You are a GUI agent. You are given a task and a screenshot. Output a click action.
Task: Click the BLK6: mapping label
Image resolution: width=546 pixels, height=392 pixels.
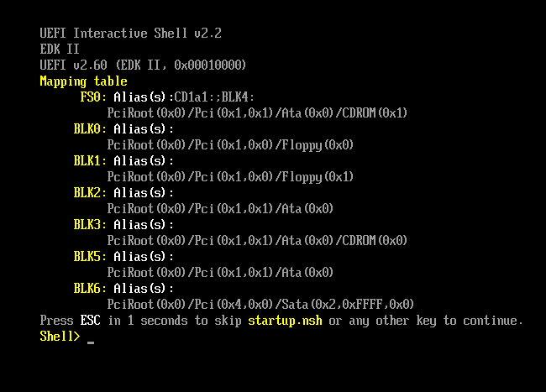(x=90, y=289)
